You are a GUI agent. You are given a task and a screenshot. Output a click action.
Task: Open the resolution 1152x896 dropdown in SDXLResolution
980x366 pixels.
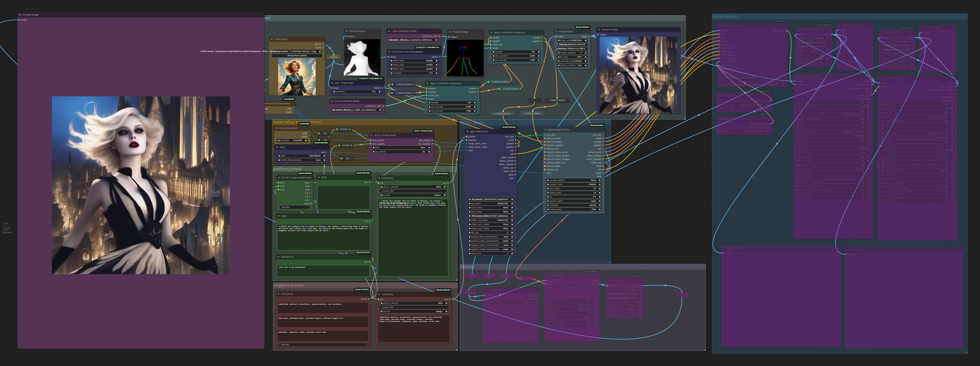coord(292,141)
